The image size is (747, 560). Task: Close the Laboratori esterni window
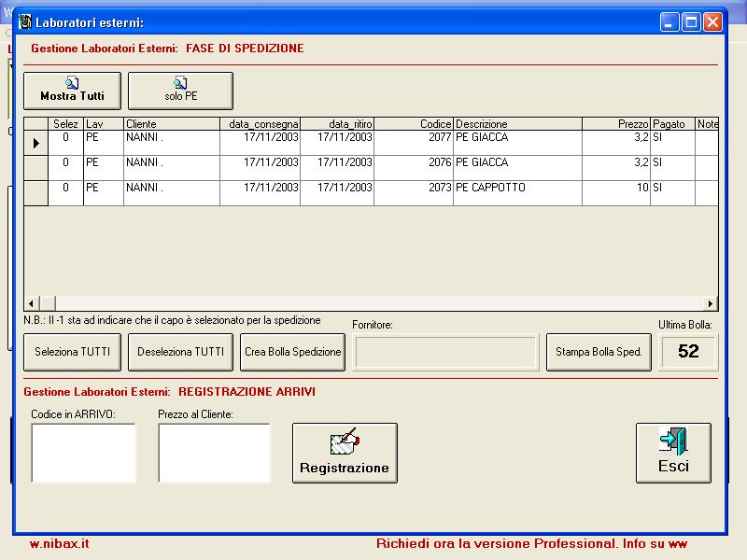(x=712, y=22)
